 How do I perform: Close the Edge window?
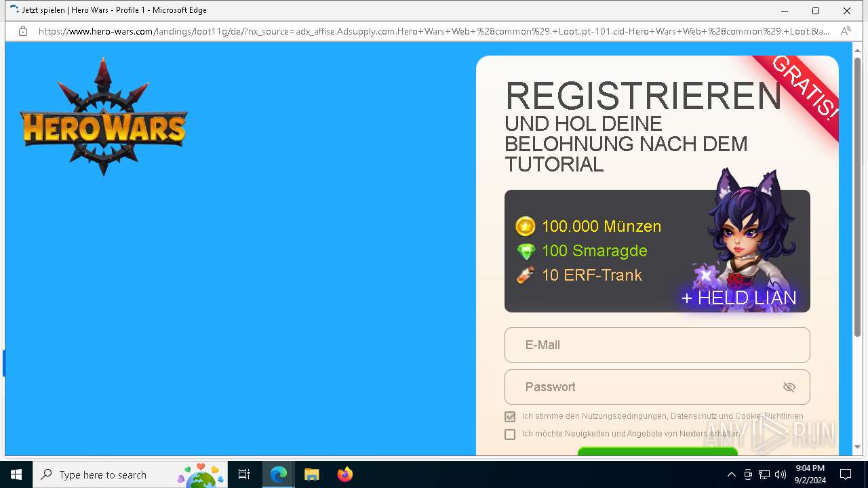(847, 11)
